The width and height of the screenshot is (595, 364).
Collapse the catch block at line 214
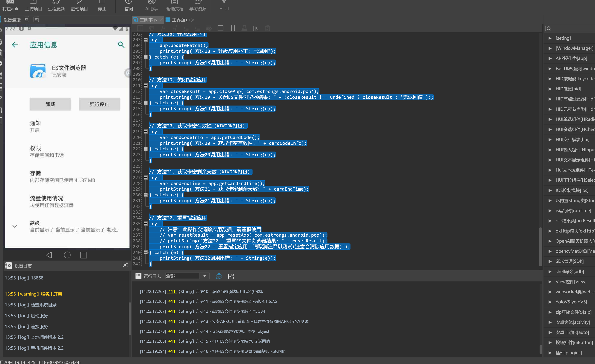[146, 103]
